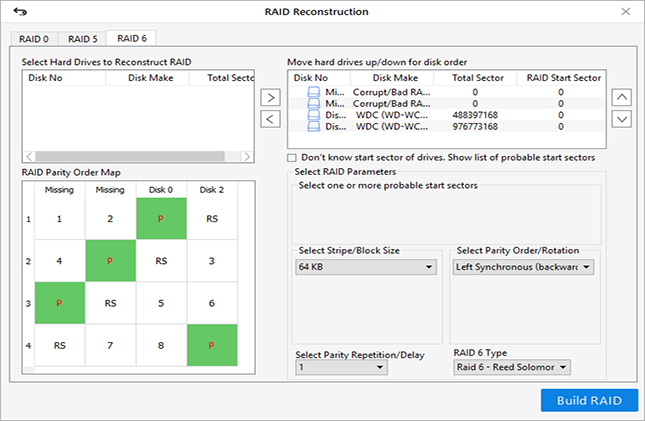Expand the Parity Repetition/Delay dropdown
645x421 pixels.
pos(341,368)
